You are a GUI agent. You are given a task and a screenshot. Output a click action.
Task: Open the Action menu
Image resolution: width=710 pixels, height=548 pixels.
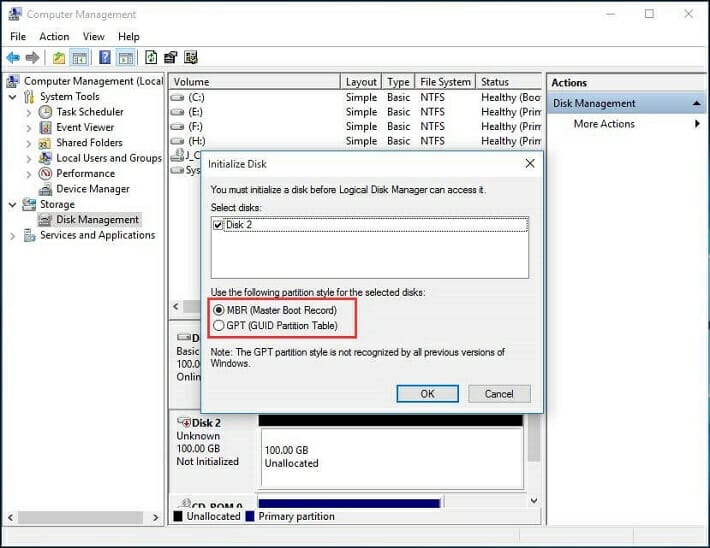(54, 37)
